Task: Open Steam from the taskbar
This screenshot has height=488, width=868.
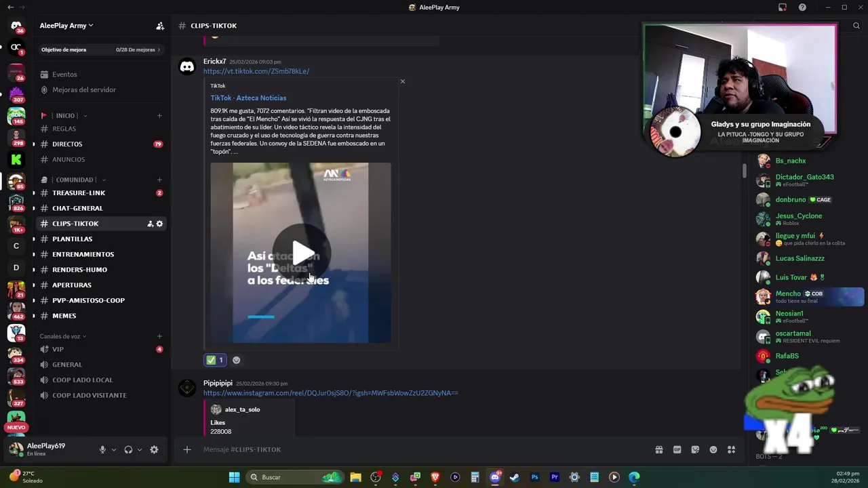Action: point(515,477)
